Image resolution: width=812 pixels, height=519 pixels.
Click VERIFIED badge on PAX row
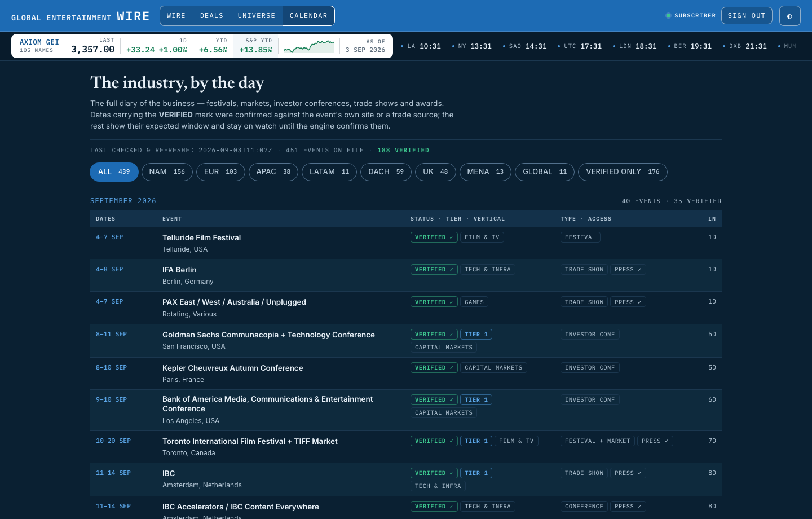coord(434,302)
